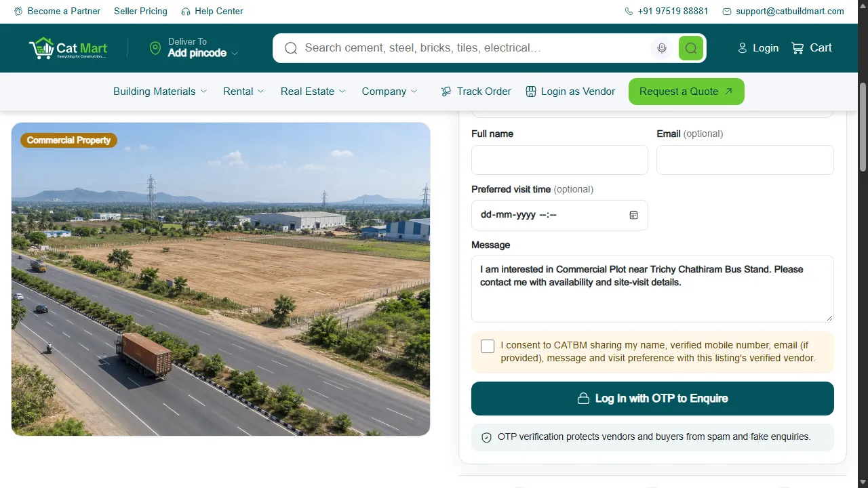Open the Help Center link

tap(212, 12)
